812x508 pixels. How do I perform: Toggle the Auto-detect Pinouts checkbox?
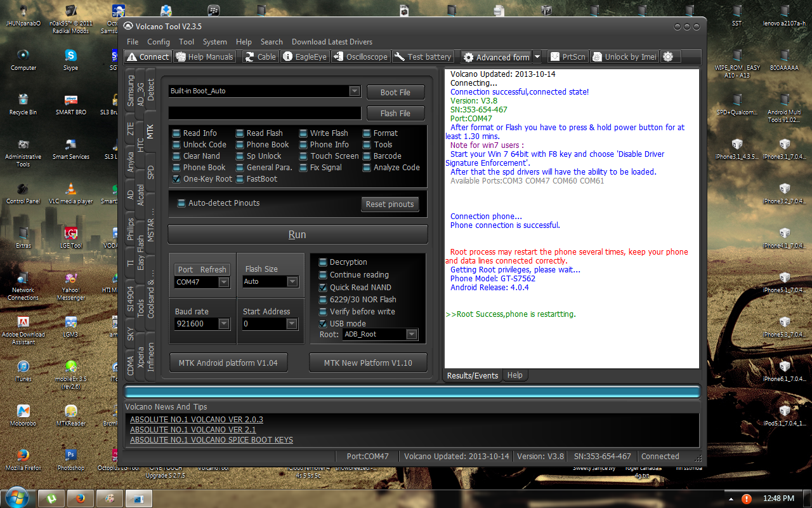point(181,203)
